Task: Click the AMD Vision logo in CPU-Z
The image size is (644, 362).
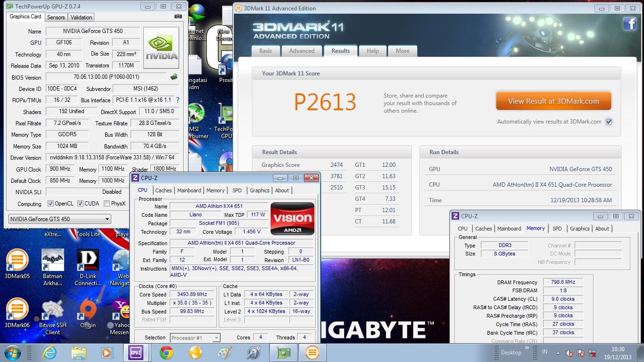Action: pos(292,219)
